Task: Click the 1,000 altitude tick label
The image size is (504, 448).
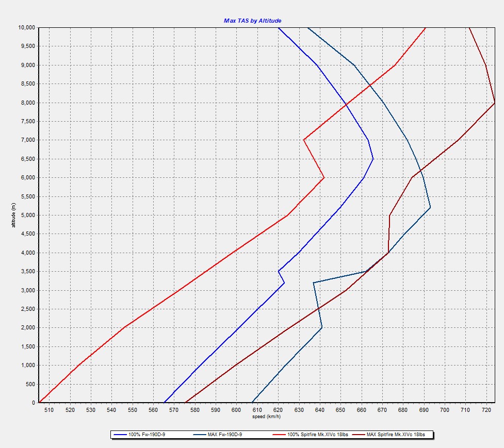Action: pyautogui.click(x=28, y=365)
